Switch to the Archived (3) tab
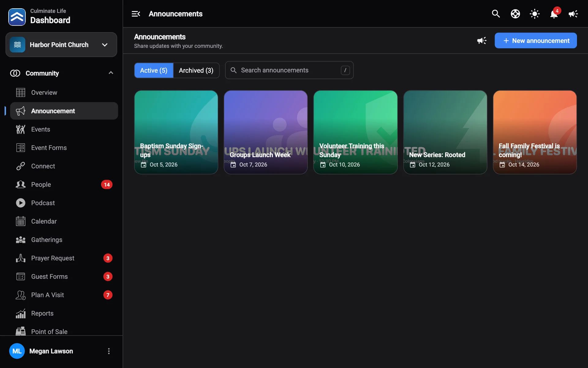 click(196, 70)
